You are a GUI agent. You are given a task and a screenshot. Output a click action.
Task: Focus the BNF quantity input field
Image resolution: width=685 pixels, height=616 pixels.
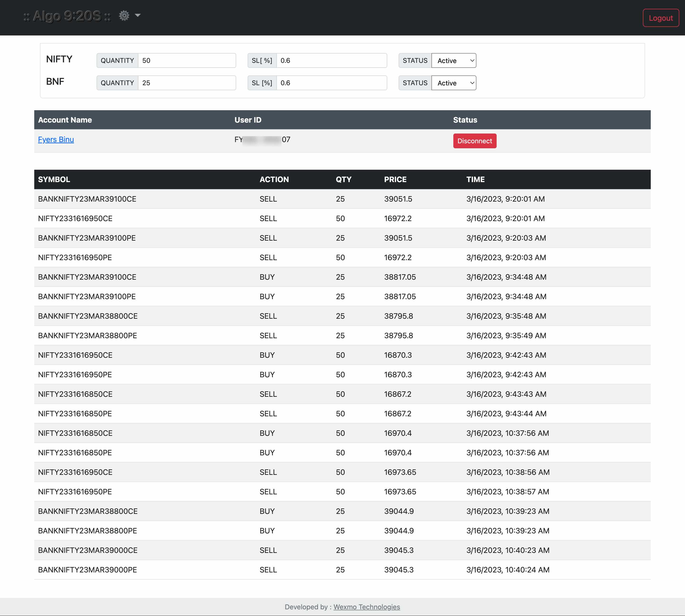coord(187,83)
